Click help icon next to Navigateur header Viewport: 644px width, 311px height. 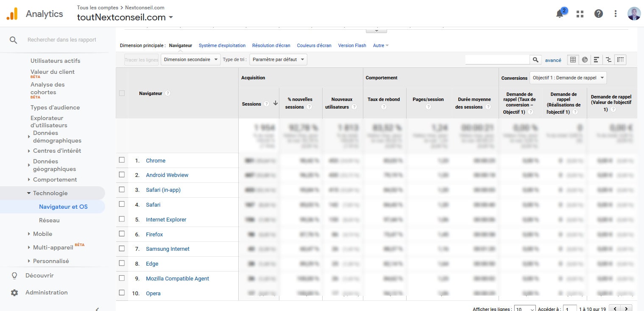coord(167,93)
